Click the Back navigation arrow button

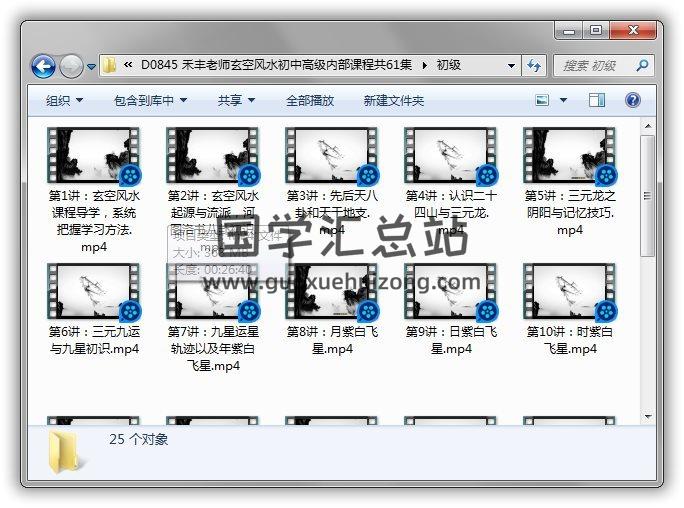[x=43, y=67]
